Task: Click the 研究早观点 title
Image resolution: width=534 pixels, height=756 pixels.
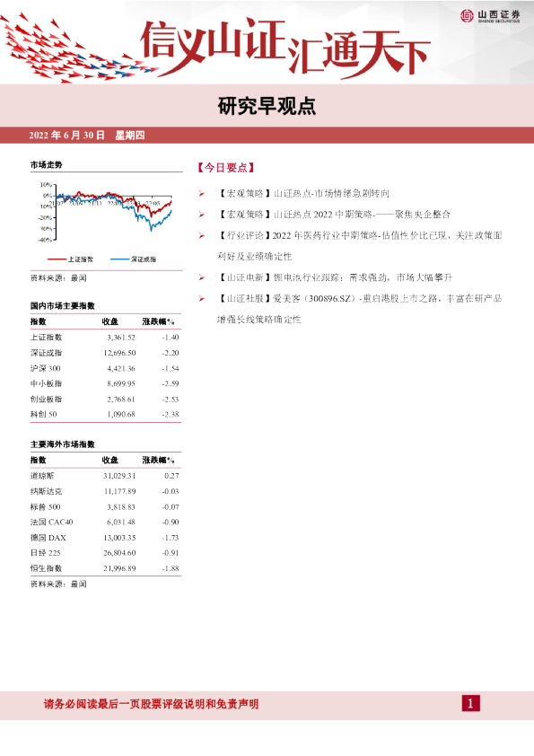Action: (x=267, y=106)
